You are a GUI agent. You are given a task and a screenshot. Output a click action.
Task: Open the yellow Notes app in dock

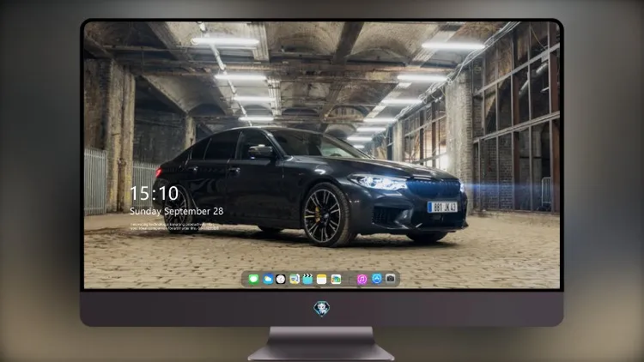322,279
